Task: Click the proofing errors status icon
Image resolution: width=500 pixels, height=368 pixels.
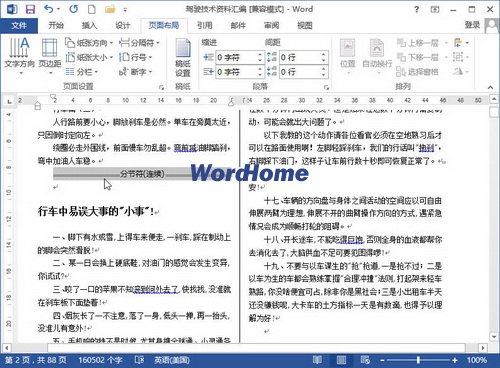Action: pos(139,360)
